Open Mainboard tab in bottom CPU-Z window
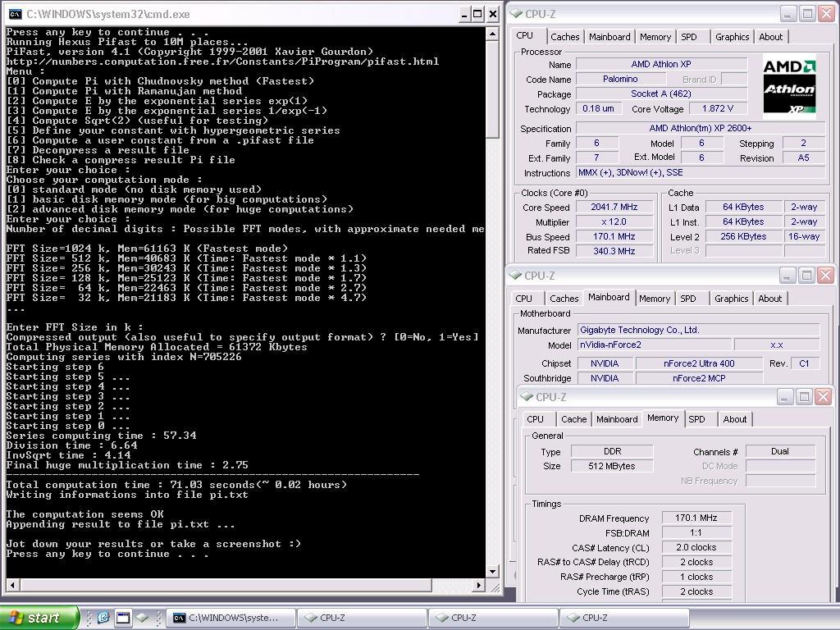 tap(617, 419)
